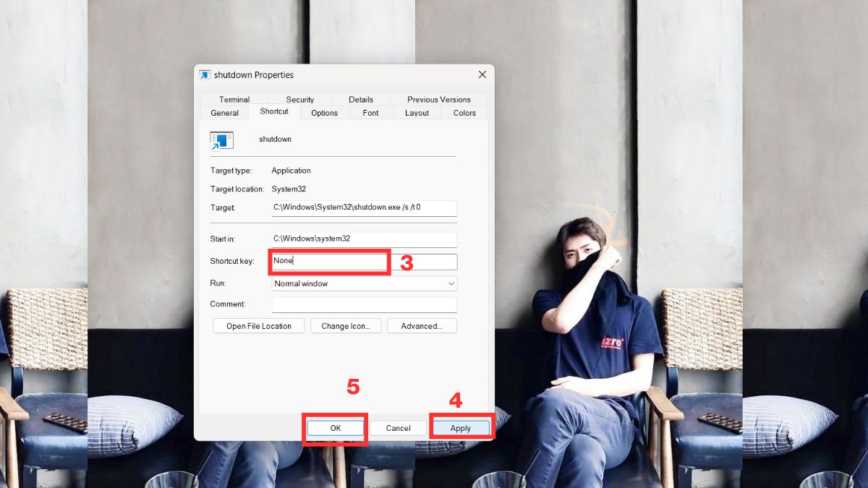This screenshot has height=488, width=868.
Task: Open the Advanced settings button
Action: [422, 326]
